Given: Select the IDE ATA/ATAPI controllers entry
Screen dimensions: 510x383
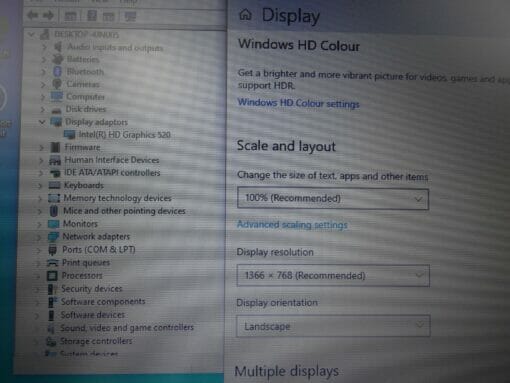Looking at the screenshot, I should click(112, 173).
